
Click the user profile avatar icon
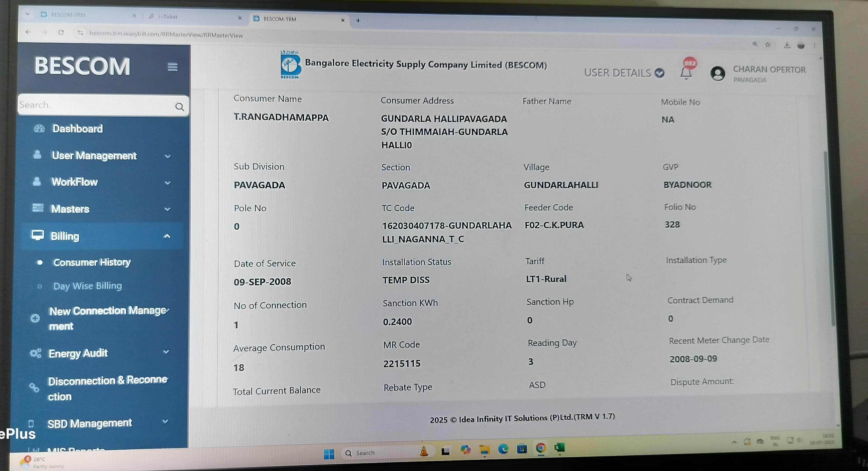717,74
